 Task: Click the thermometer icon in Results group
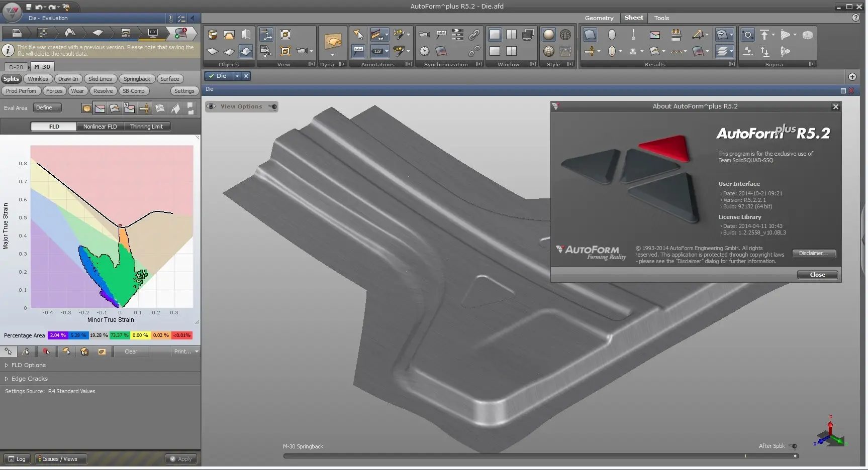coord(633,35)
